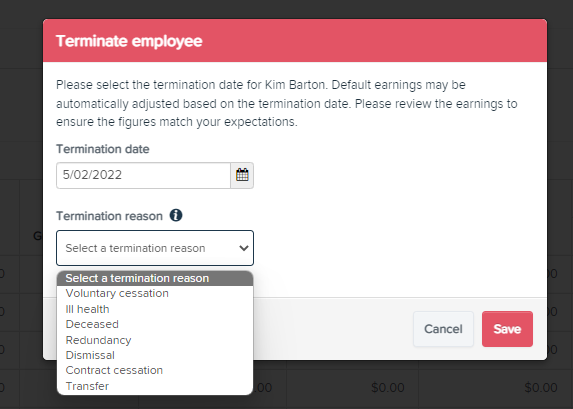
Task: Cancel the terminate employee dialog
Action: [x=443, y=329]
